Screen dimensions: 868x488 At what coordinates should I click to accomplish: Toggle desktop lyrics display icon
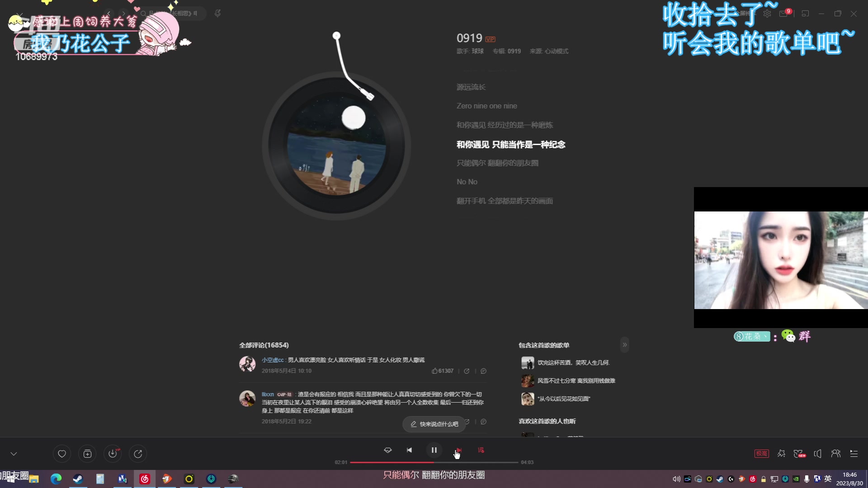(481, 450)
